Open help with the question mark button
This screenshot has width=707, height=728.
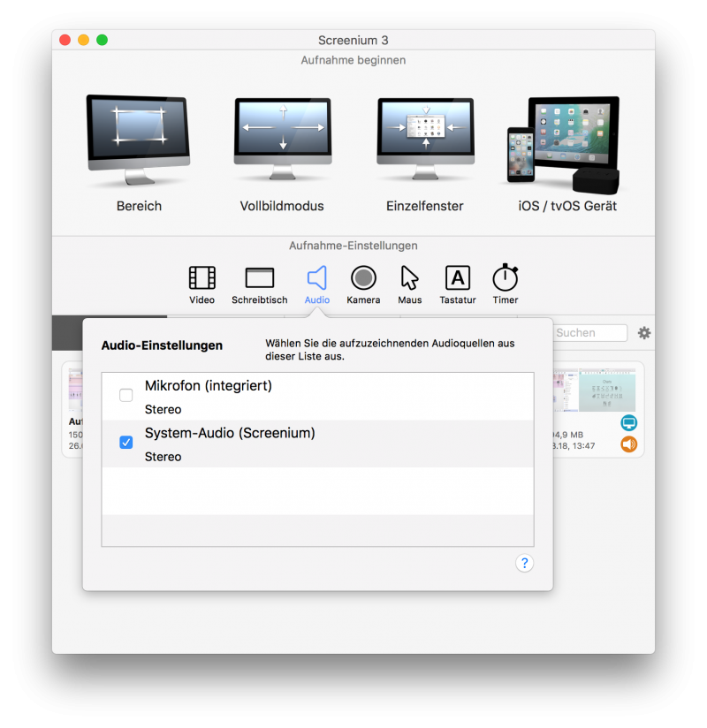pos(524,563)
